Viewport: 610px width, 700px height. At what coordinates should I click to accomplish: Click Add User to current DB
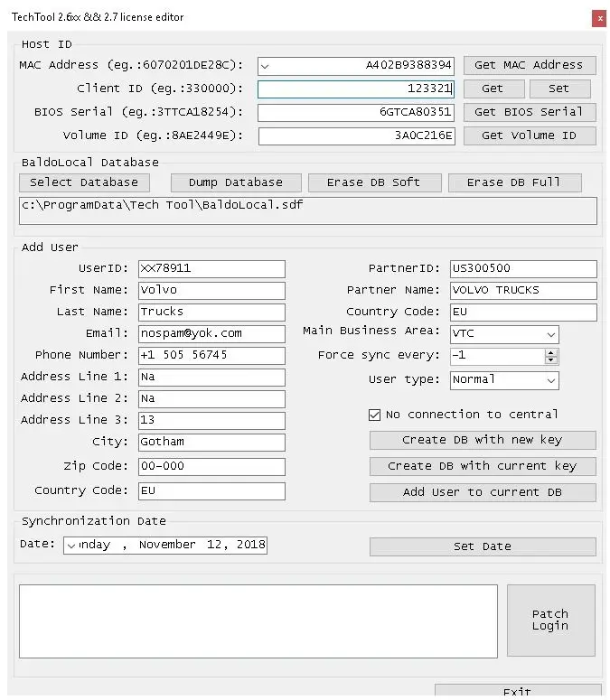483,492
